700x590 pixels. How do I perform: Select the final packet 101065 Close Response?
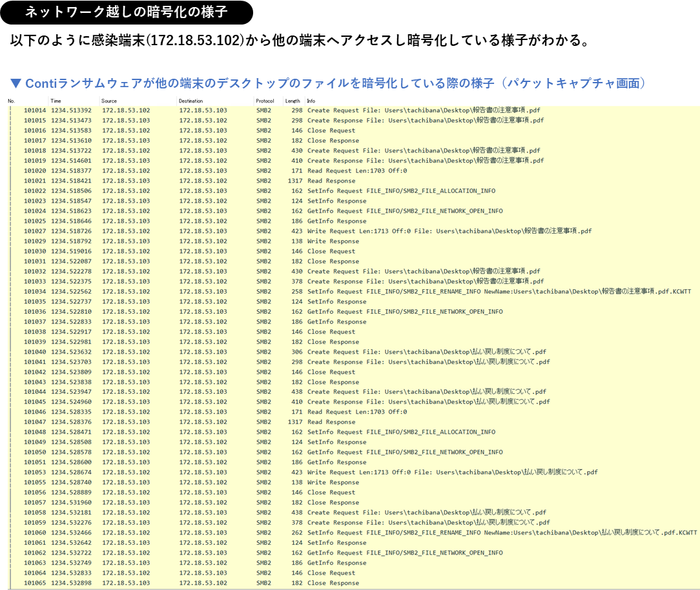(258, 582)
